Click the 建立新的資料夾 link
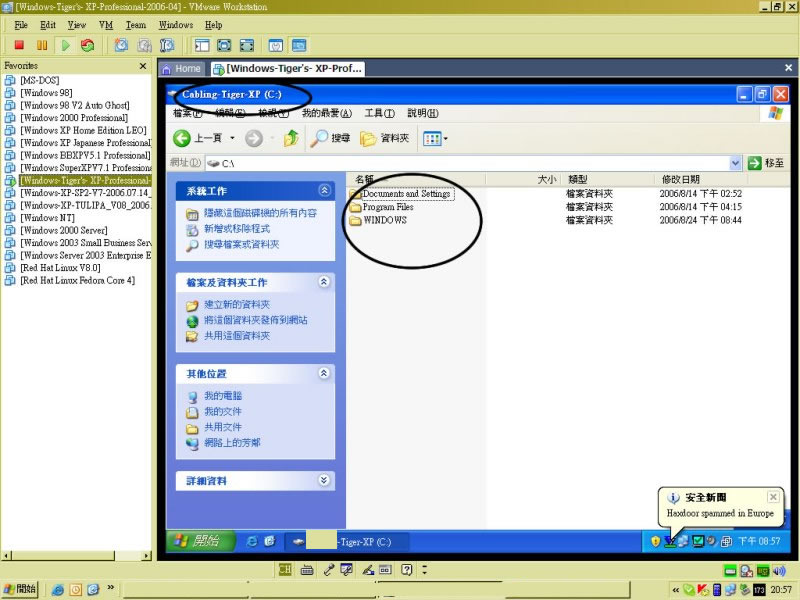The height and width of the screenshot is (600, 800). pos(237,305)
